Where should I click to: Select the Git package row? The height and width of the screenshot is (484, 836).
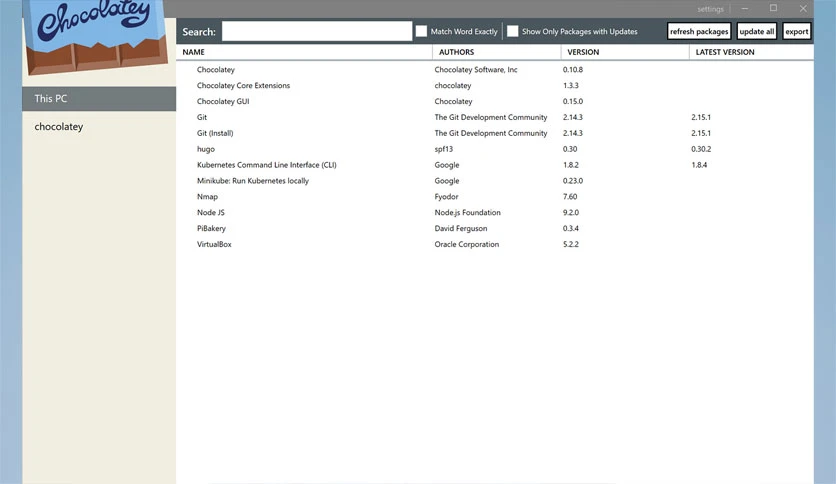pos(495,117)
